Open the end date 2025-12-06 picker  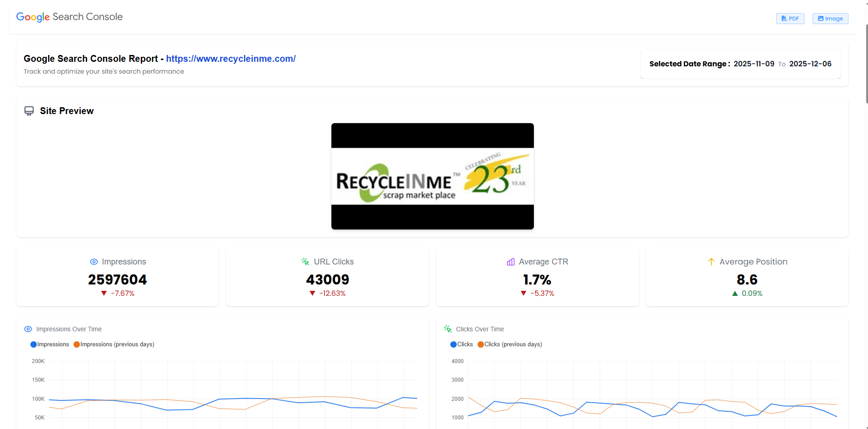pos(810,64)
